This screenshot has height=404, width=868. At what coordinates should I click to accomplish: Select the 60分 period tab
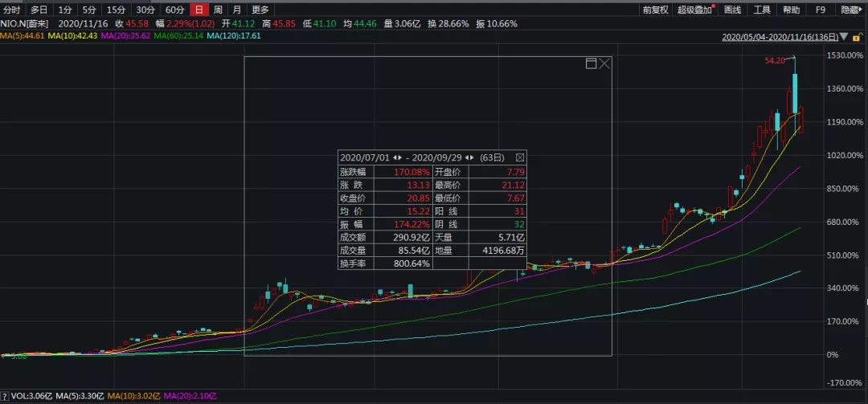coord(174,10)
